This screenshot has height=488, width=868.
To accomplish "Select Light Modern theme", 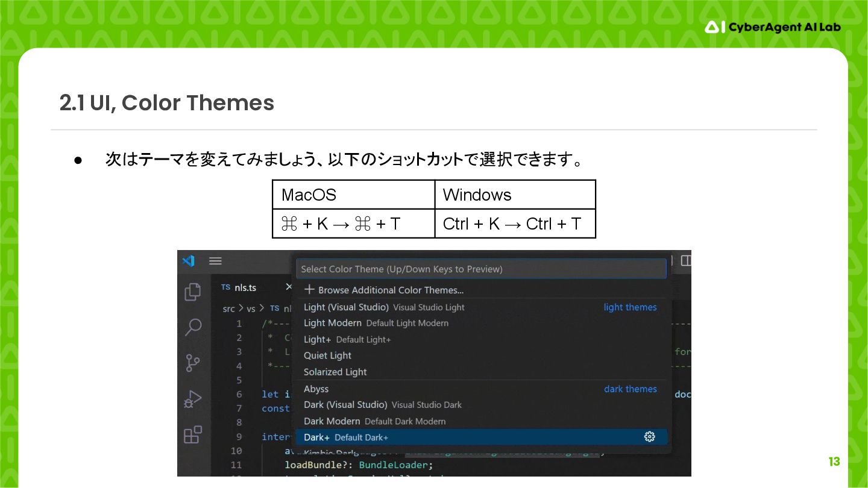I will [x=481, y=323].
